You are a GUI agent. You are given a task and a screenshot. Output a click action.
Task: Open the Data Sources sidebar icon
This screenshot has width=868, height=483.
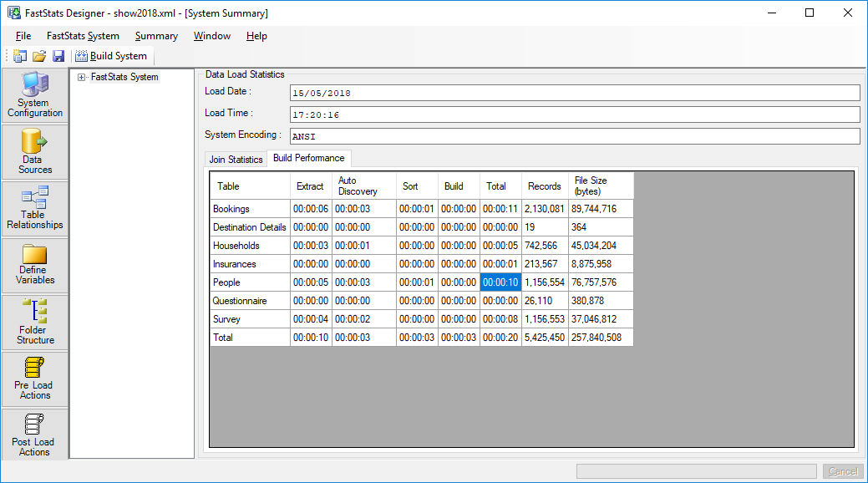(x=35, y=152)
